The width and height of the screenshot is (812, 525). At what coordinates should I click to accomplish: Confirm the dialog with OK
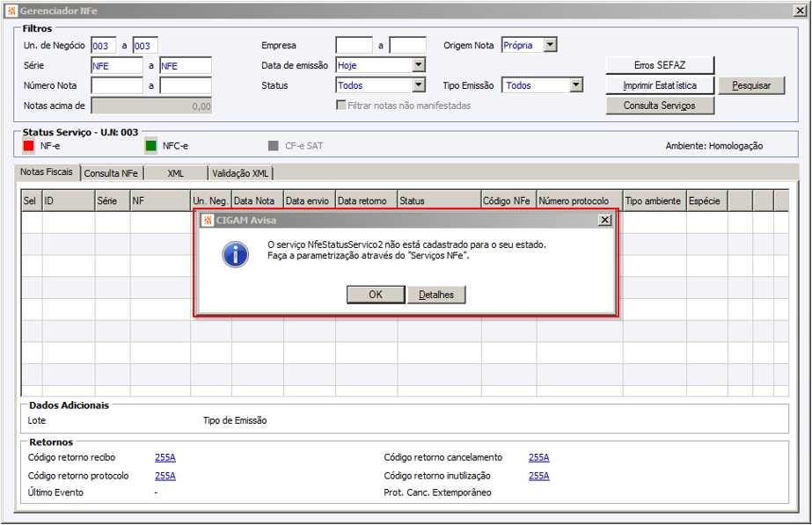point(376,295)
